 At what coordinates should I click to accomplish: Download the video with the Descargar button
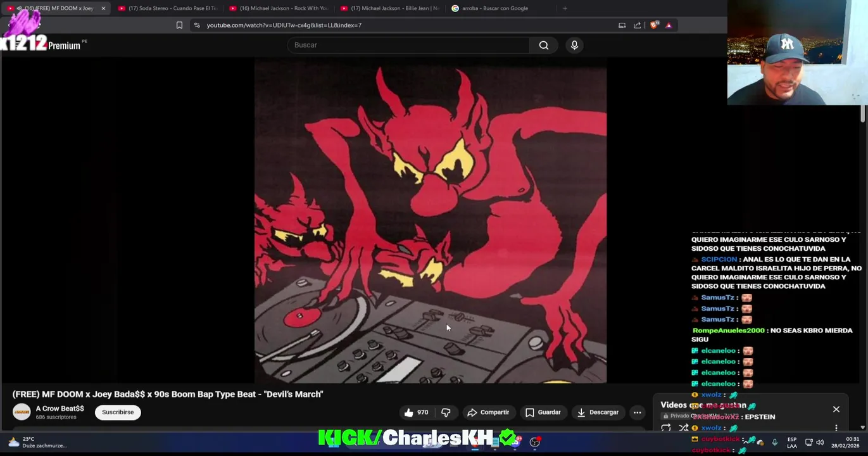coord(598,412)
